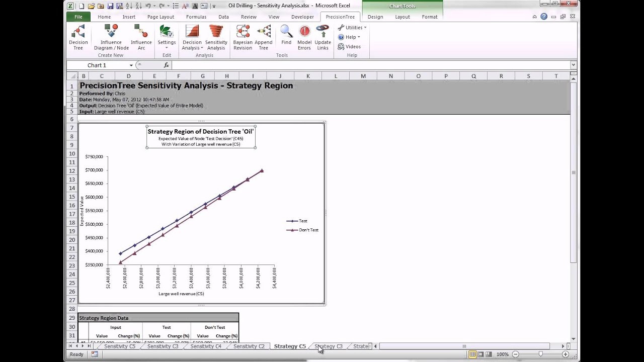Click the vertical scrollbar thumb
Viewport: 644px width, 362px height.
click(x=573, y=172)
